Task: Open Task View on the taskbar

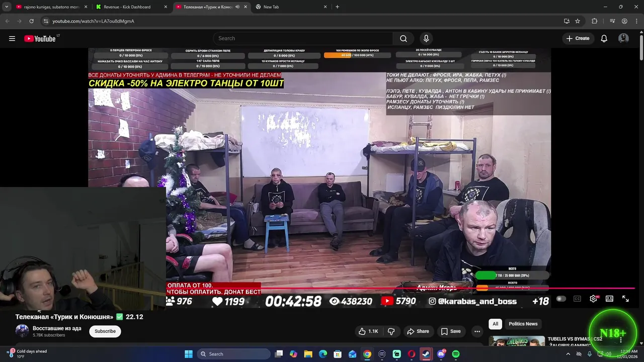Action: click(279, 354)
